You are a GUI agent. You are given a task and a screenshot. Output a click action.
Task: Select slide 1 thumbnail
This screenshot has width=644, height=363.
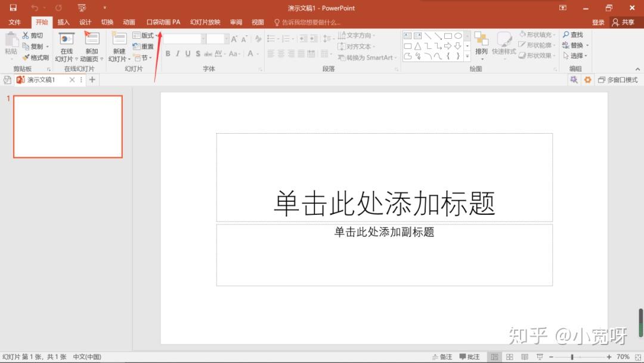tap(68, 127)
